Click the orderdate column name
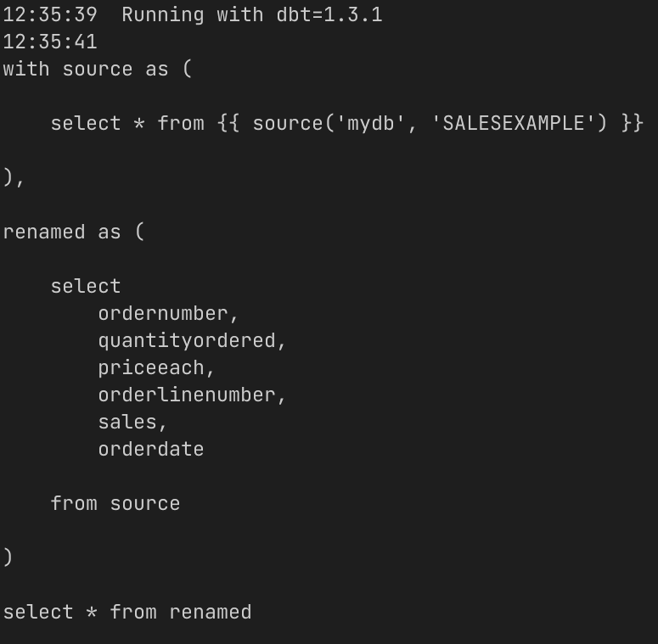658x644 pixels. tap(151, 450)
